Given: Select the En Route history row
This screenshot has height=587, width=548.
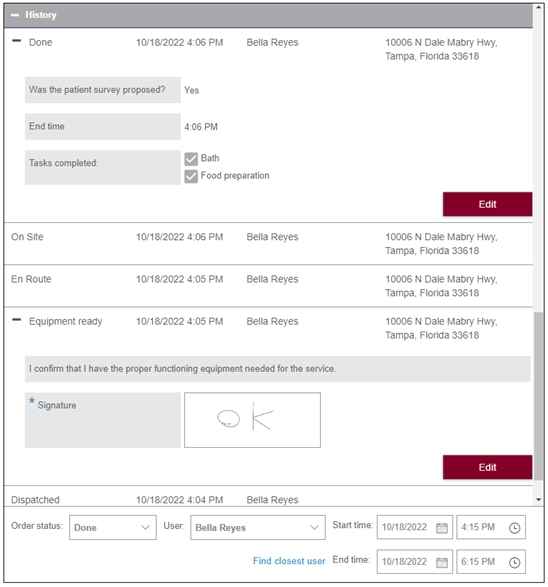Looking at the screenshot, I should click(x=268, y=286).
